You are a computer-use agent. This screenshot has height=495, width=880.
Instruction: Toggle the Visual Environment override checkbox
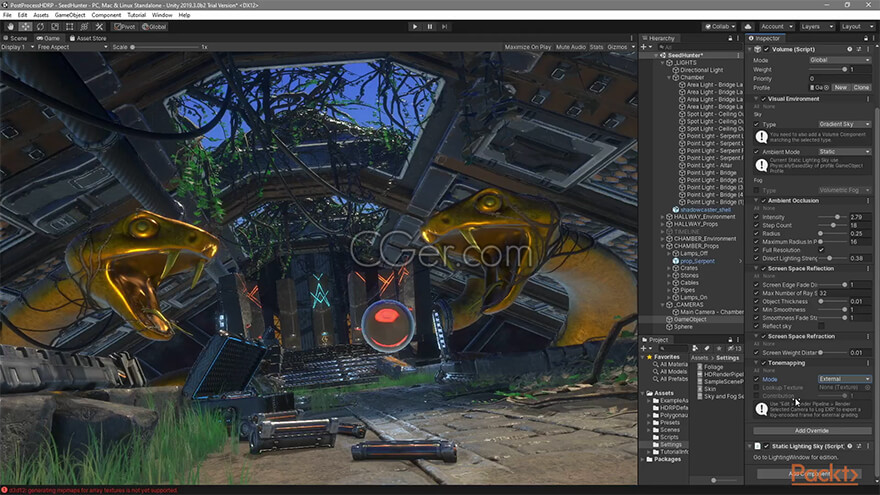[x=764, y=99]
